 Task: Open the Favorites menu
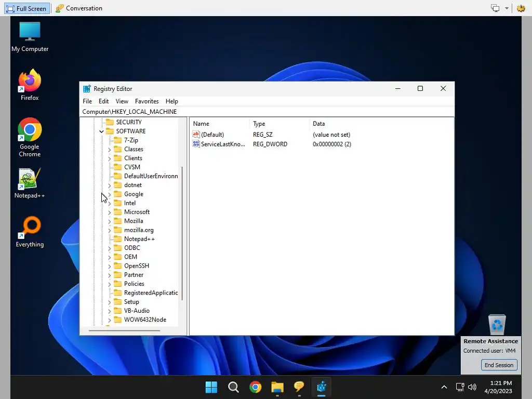pos(147,101)
